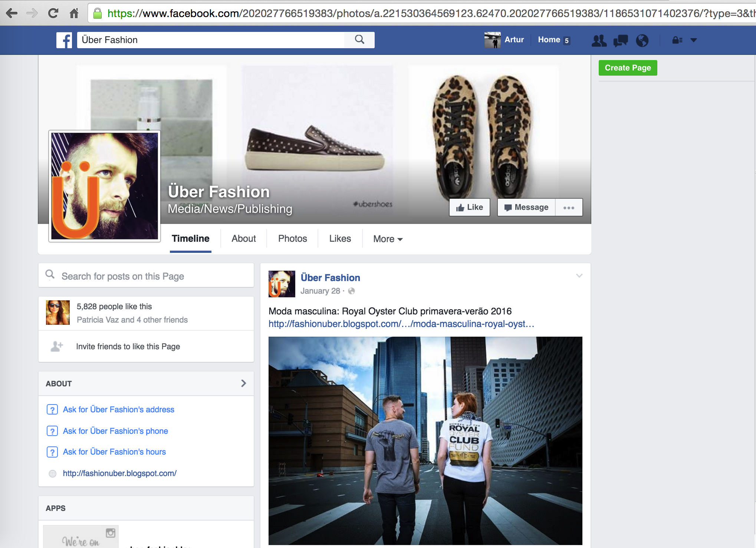
Task: Open the account settings dropdown arrow
Action: pos(693,40)
